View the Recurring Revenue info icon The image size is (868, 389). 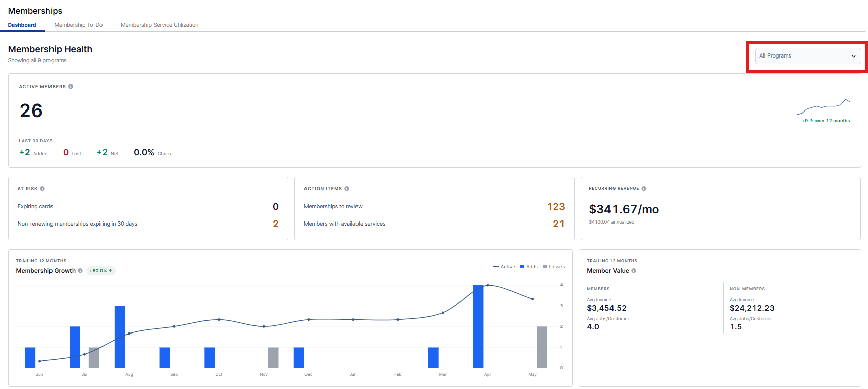point(644,189)
